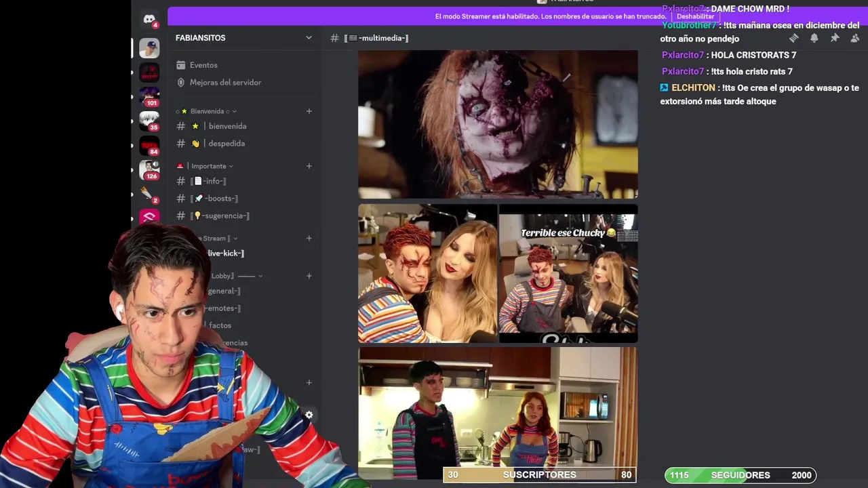Open the factos channel
Screen dimensions: 868x488
pos(220,325)
